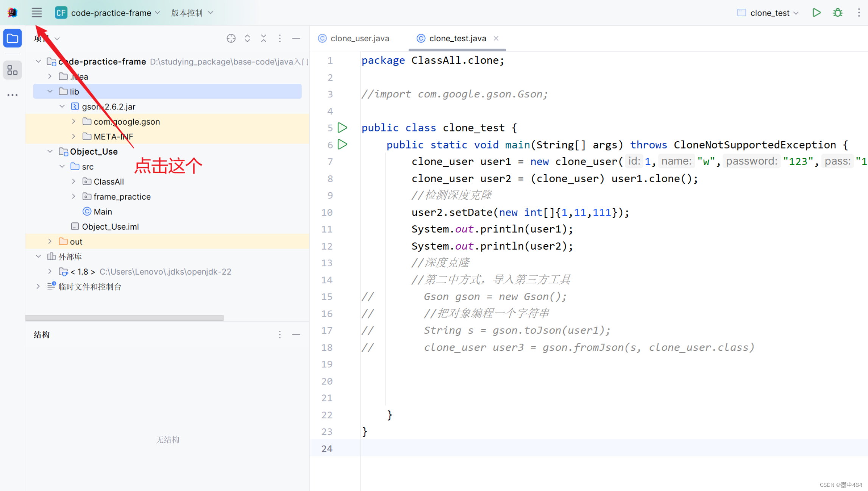Open the Structure tool window sidebar icon
The width and height of the screenshot is (868, 491).
(x=12, y=70)
